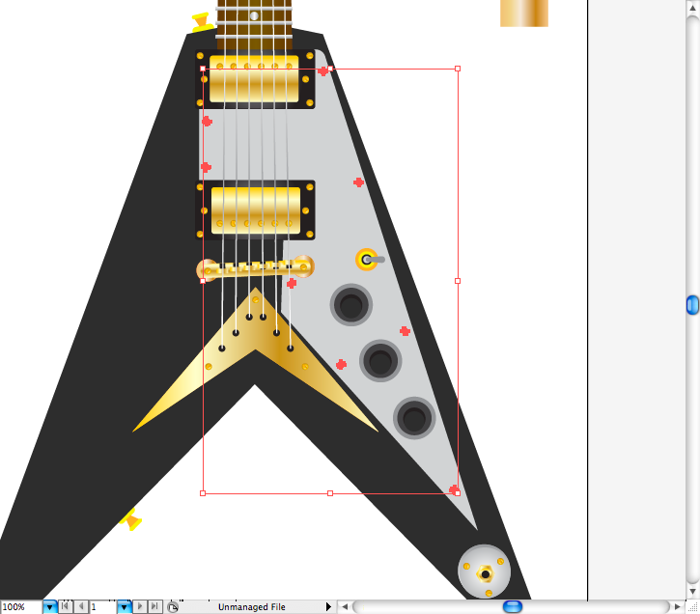The height and width of the screenshot is (614, 700).
Task: Click the top-right selection bounding box handle
Action: 458,69
